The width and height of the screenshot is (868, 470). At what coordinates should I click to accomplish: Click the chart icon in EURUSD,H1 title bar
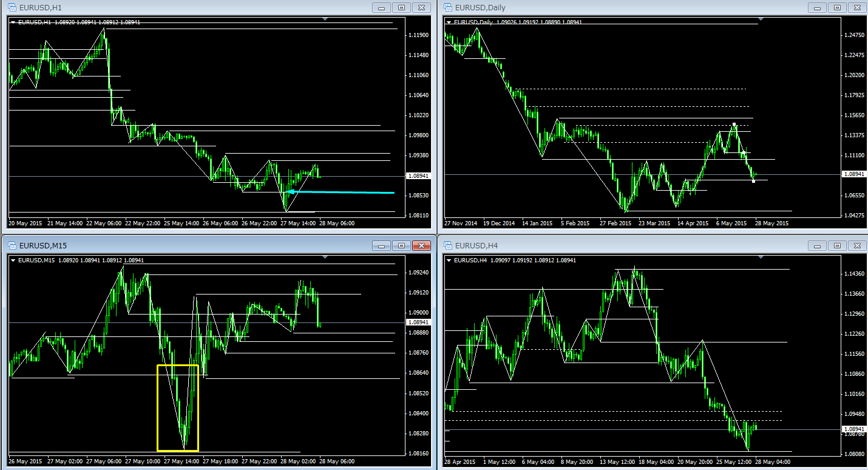tap(11, 7)
